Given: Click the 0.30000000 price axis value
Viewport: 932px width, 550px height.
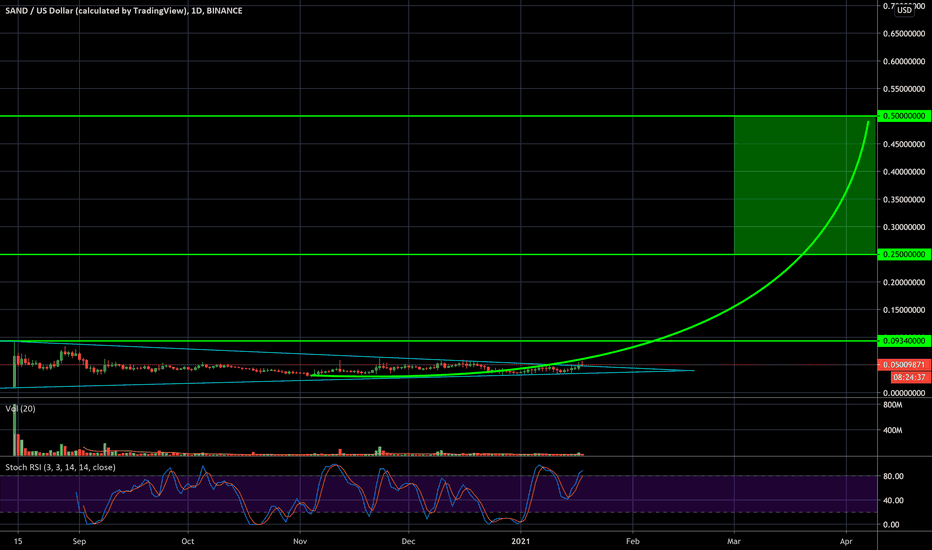Looking at the screenshot, I should click(x=903, y=227).
